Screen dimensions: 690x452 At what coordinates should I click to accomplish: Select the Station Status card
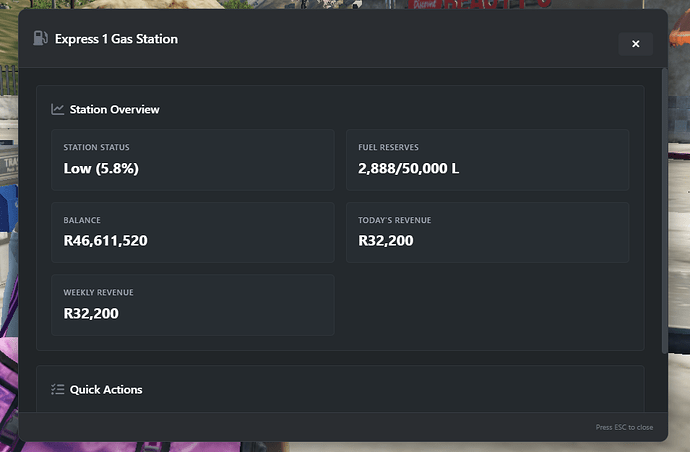pyautogui.click(x=192, y=160)
